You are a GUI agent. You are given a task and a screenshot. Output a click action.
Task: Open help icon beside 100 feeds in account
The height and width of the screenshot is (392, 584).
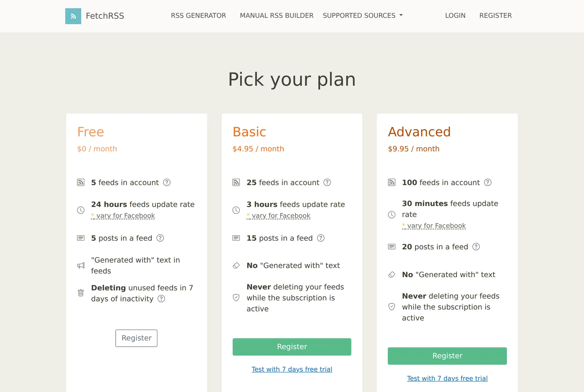tap(488, 182)
